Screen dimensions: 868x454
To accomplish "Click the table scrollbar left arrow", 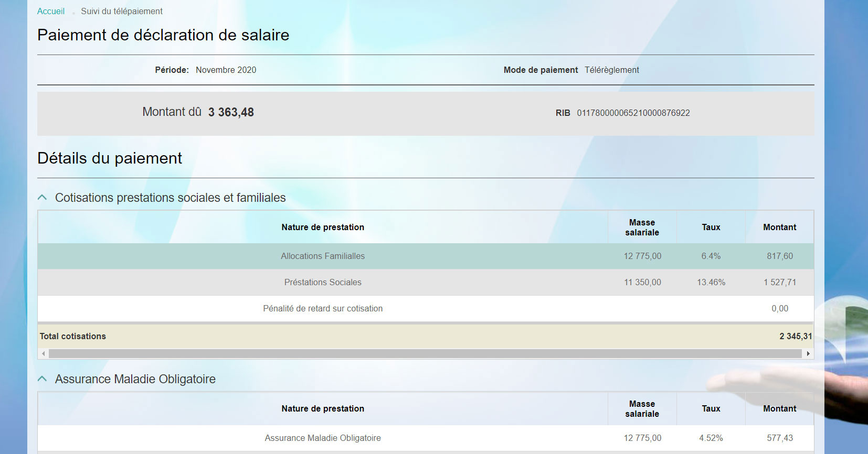I will tap(43, 354).
